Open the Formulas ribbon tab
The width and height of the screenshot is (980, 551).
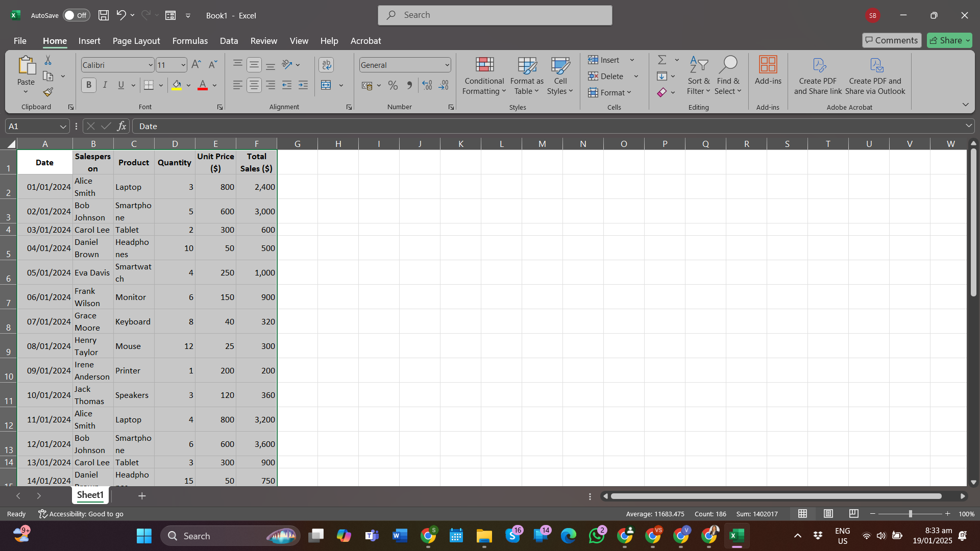coord(190,41)
